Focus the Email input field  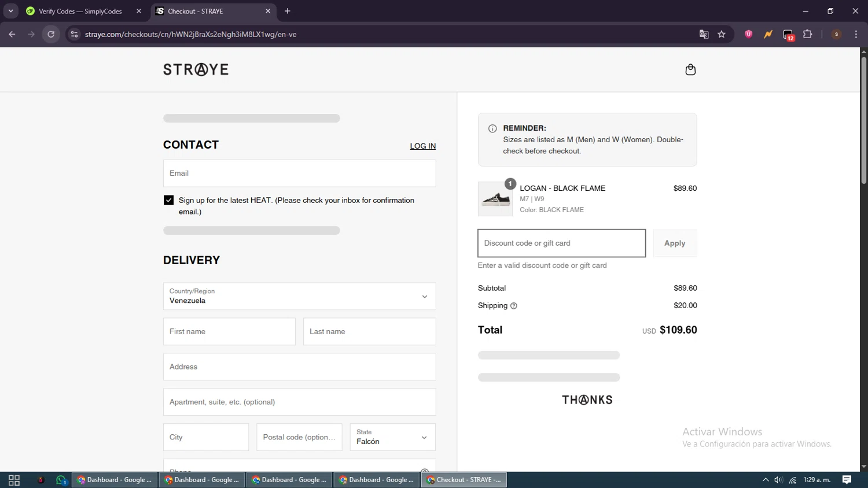299,173
